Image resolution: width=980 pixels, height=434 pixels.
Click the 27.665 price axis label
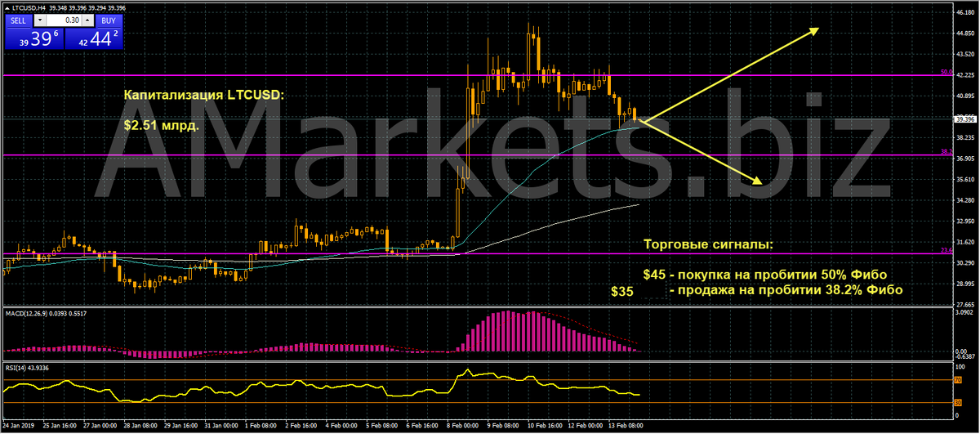[965, 304]
